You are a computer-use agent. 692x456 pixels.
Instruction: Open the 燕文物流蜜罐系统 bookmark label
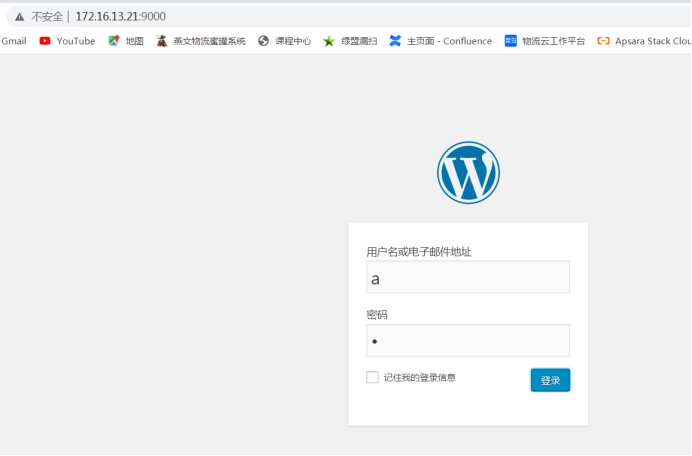click(209, 41)
